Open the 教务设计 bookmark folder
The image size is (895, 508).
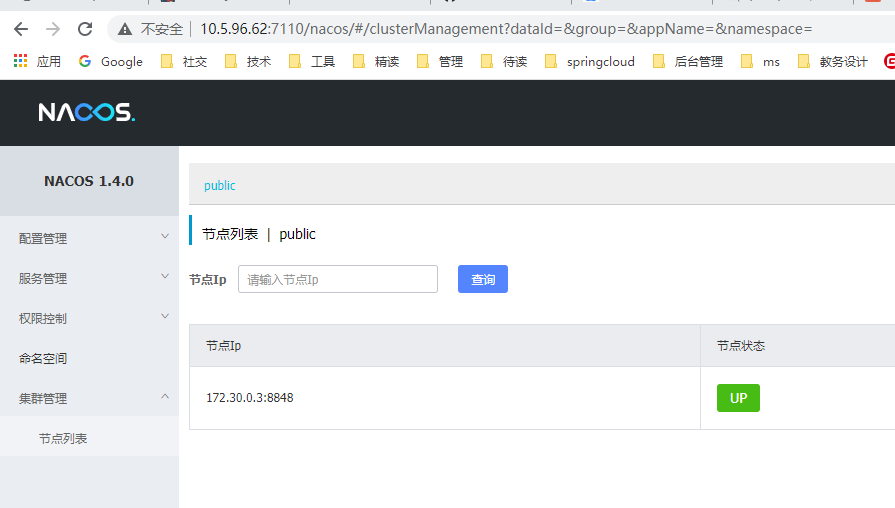[833, 62]
